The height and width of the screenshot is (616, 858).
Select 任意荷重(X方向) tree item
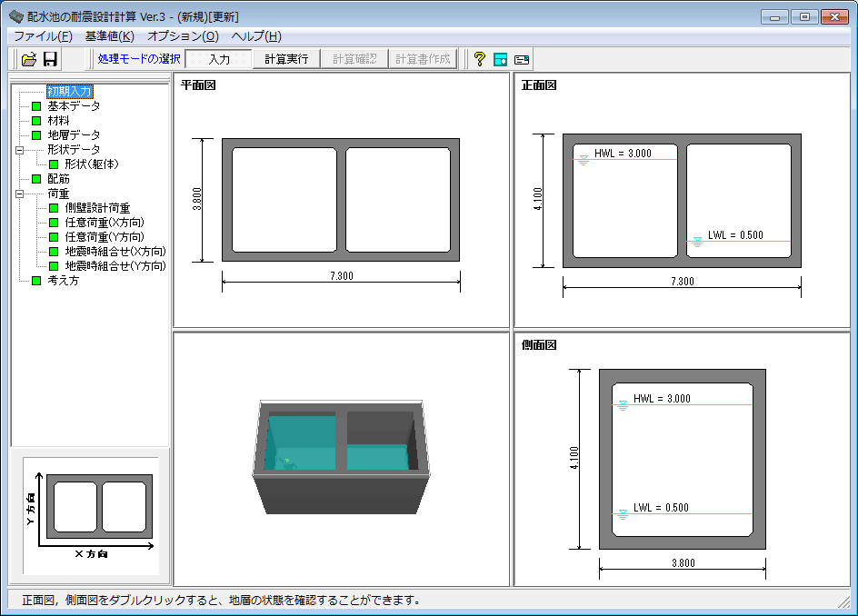click(x=105, y=223)
